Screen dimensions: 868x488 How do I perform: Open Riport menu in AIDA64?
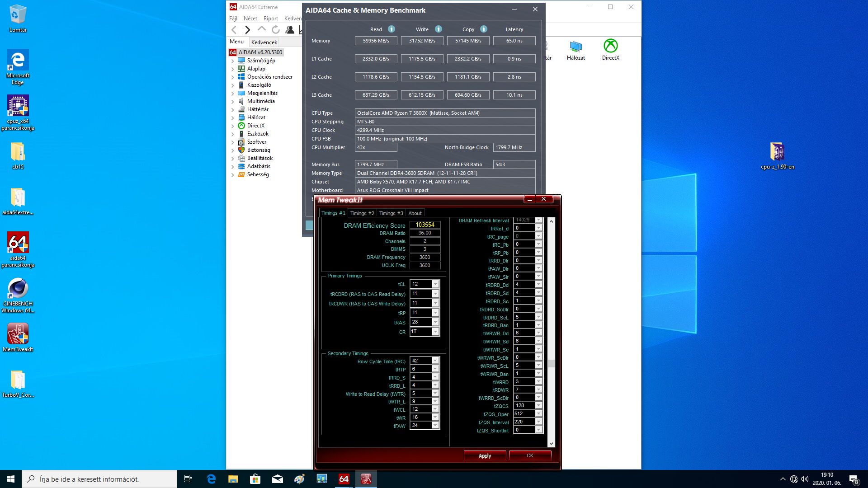271,19
